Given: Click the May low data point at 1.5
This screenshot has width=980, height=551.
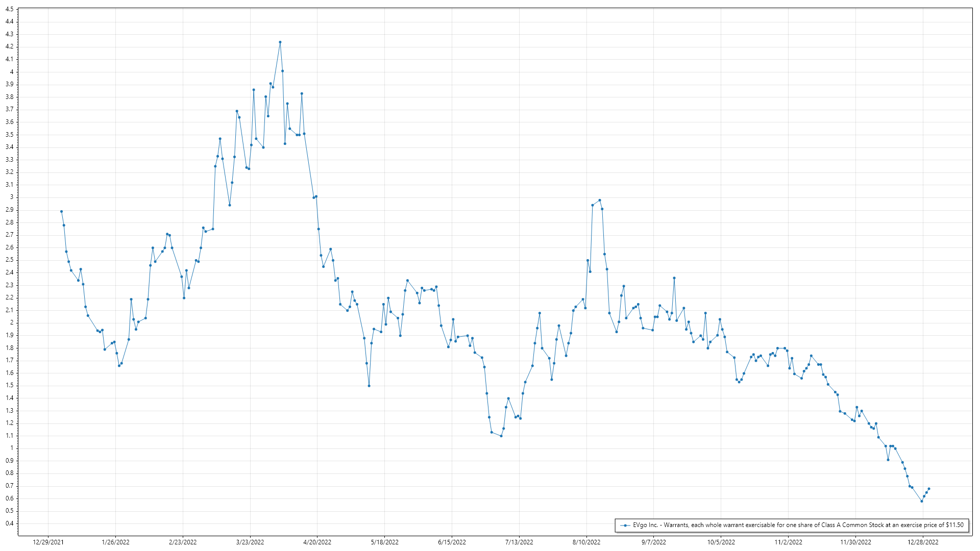Looking at the screenshot, I should pyautogui.click(x=369, y=386).
